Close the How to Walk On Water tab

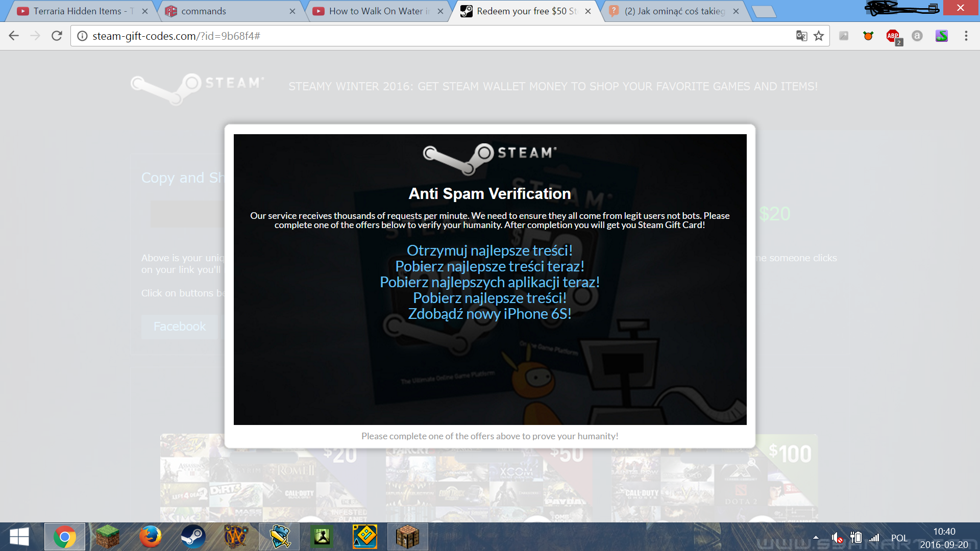440,11
